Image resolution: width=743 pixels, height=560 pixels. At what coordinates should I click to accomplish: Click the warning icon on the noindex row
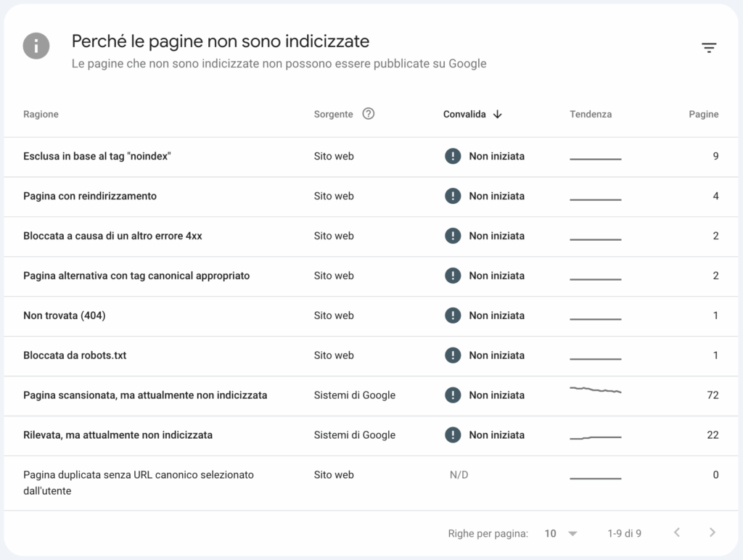[453, 155]
